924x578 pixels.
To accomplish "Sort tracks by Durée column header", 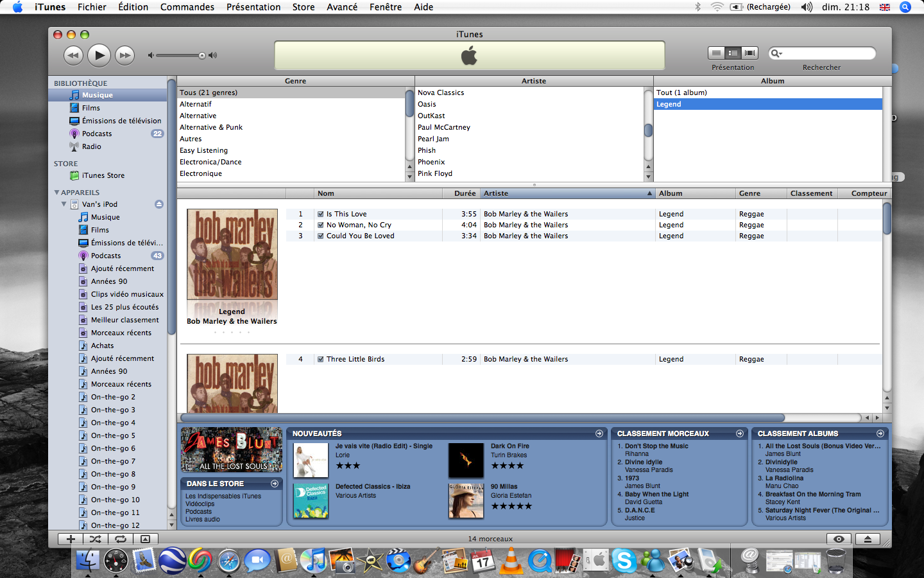I will (x=461, y=193).
